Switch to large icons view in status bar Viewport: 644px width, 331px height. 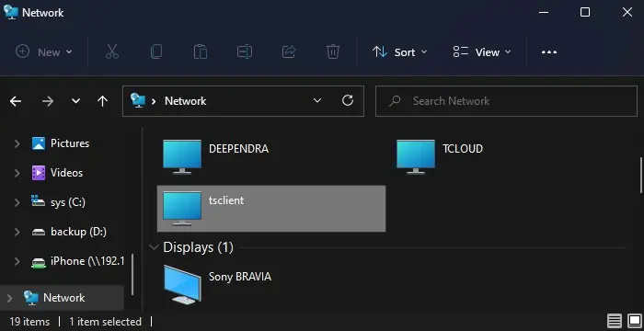click(x=635, y=321)
